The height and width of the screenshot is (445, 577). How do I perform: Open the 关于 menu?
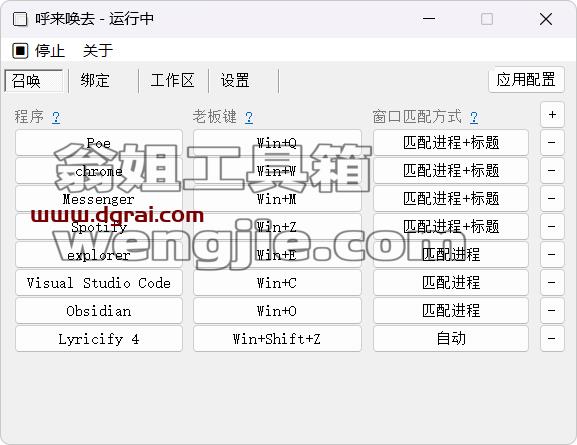(x=98, y=50)
